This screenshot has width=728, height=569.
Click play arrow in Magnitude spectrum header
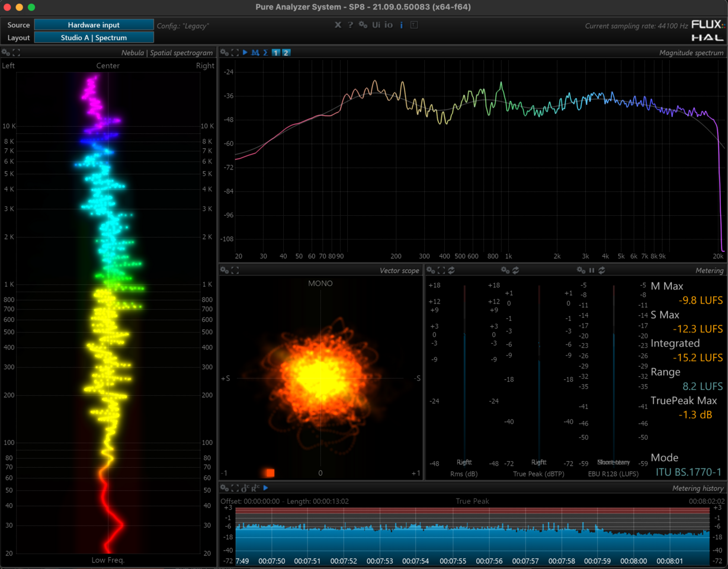(245, 53)
